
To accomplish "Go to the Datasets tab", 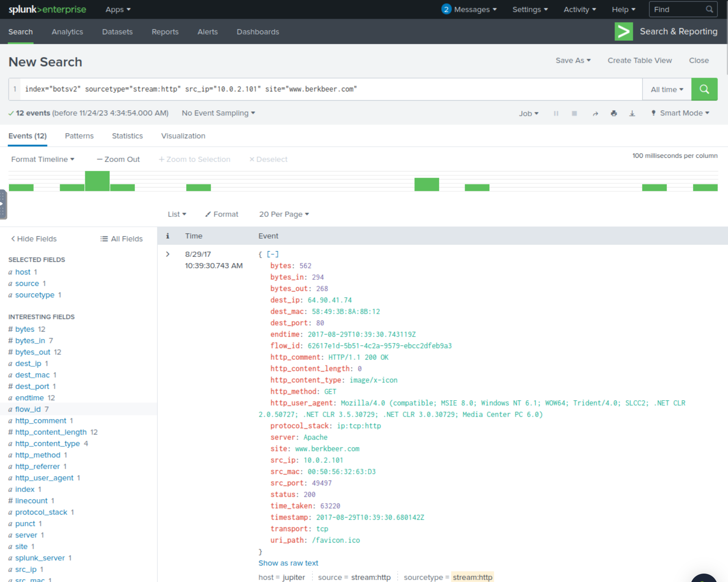I will (x=117, y=32).
